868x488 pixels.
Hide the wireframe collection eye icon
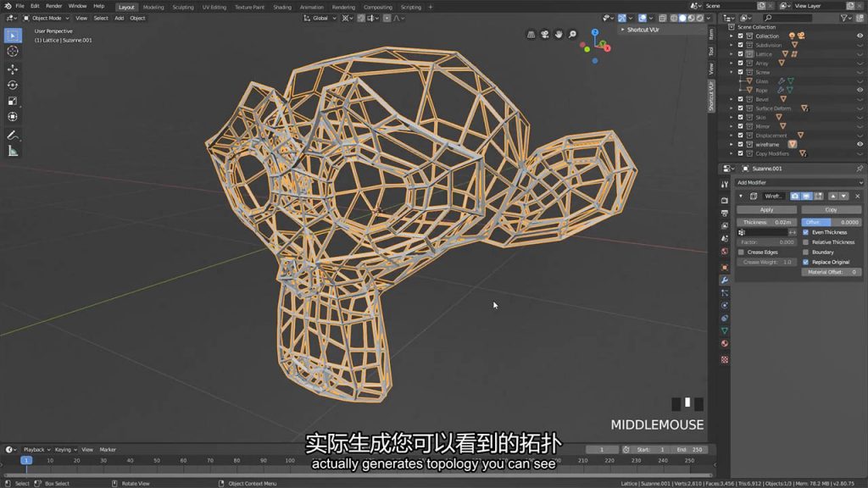(x=860, y=144)
